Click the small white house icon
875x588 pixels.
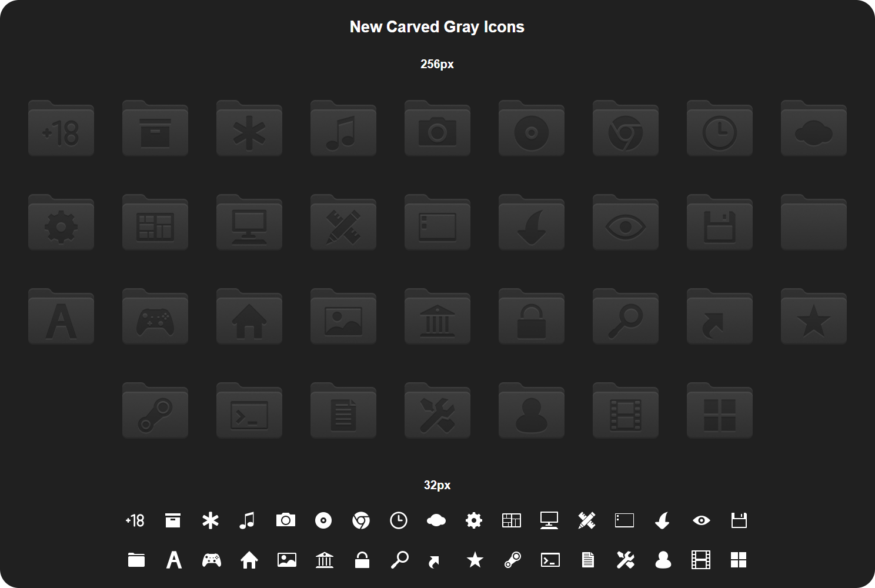(x=249, y=560)
